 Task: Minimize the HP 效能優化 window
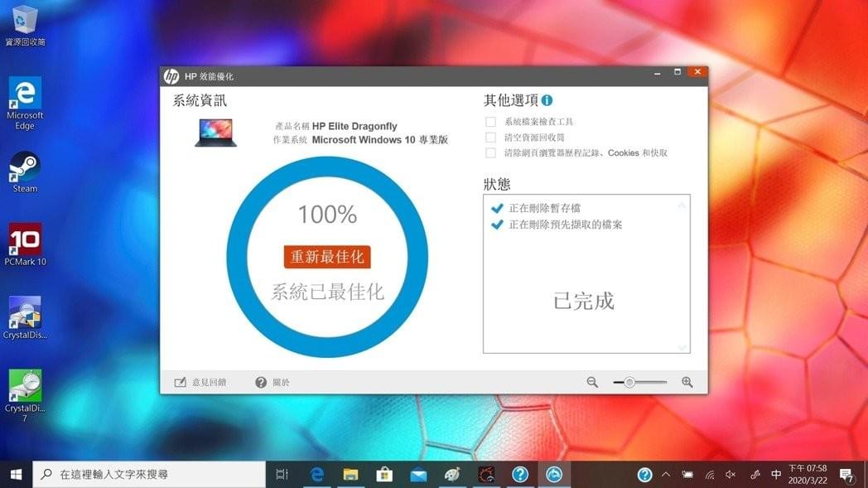click(x=657, y=73)
